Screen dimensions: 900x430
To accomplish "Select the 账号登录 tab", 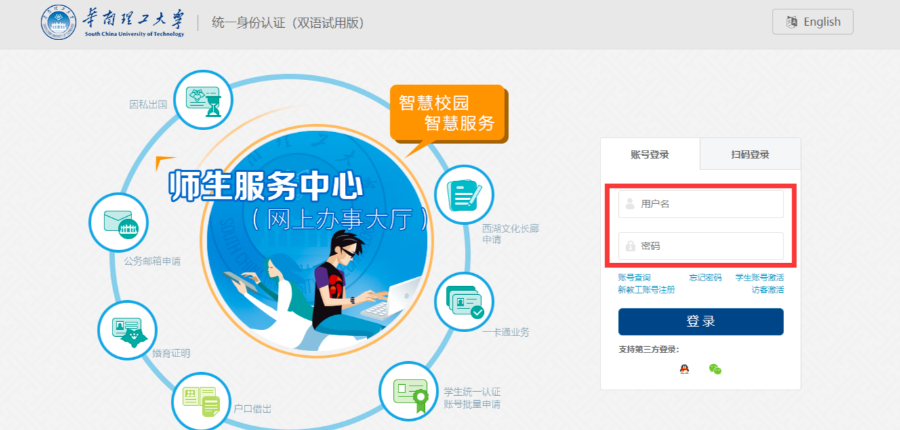I will pyautogui.click(x=650, y=154).
